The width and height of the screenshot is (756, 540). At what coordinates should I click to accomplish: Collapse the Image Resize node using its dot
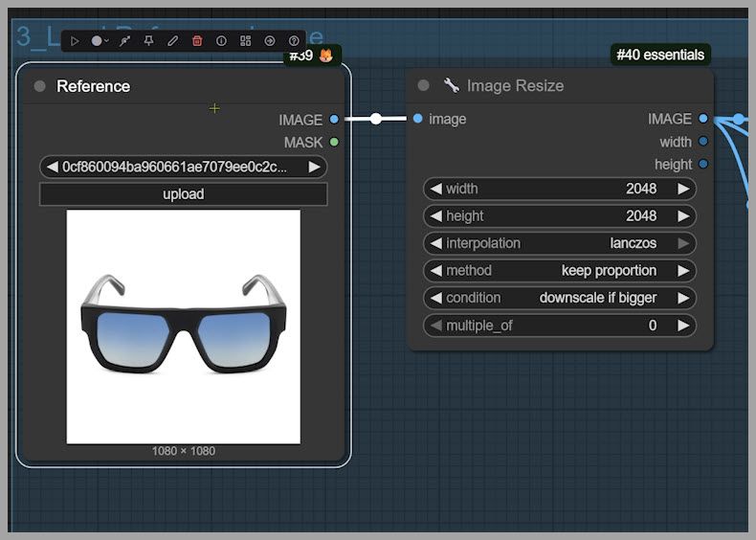click(423, 86)
